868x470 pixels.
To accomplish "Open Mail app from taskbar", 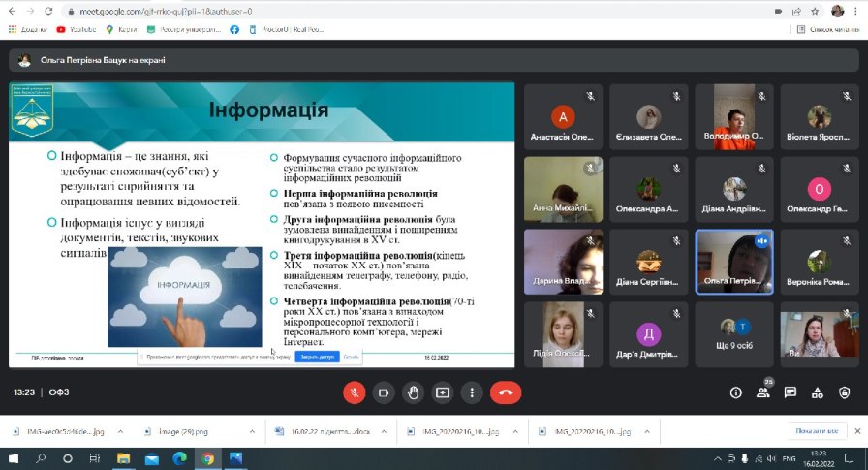I will (151, 459).
